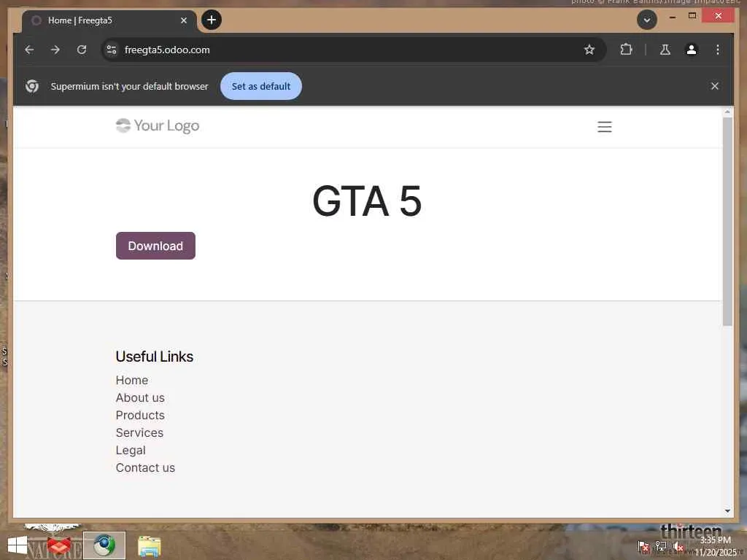
Task: Select the Home | Freegta5 tab
Action: [x=109, y=20]
